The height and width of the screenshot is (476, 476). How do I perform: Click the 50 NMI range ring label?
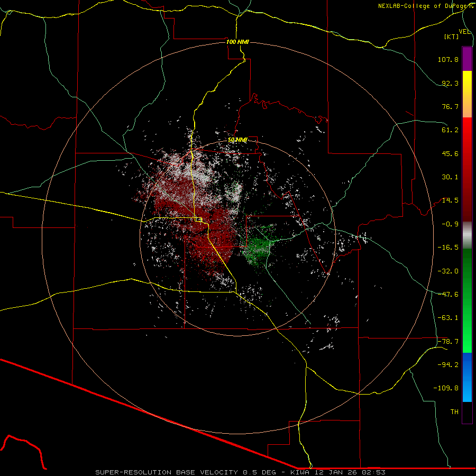tap(237, 140)
